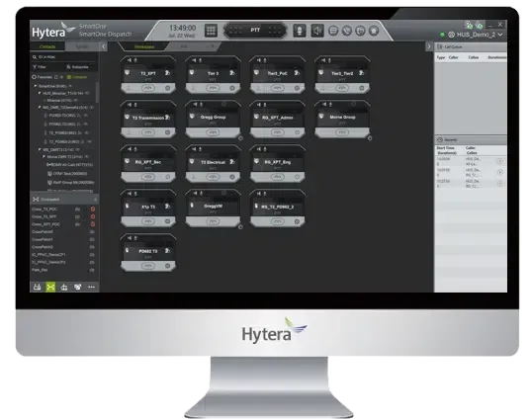Viewport: 530px width, 420px height.
Task: Toggle microphone on Tier 3 card
Action: point(200,60)
